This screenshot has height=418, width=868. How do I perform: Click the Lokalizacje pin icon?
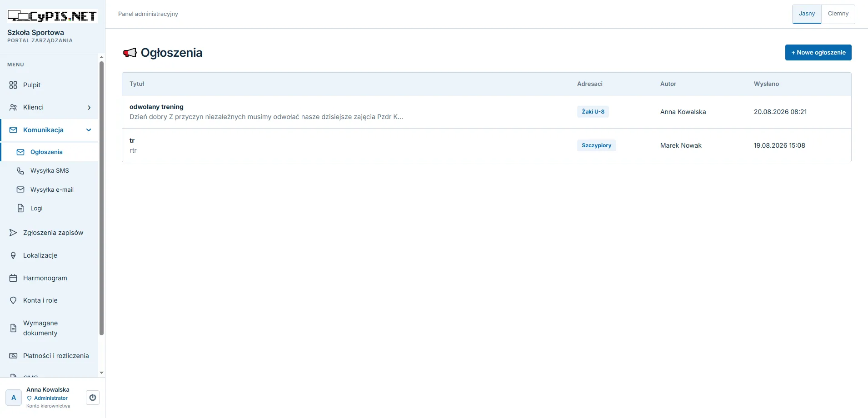[x=13, y=255]
